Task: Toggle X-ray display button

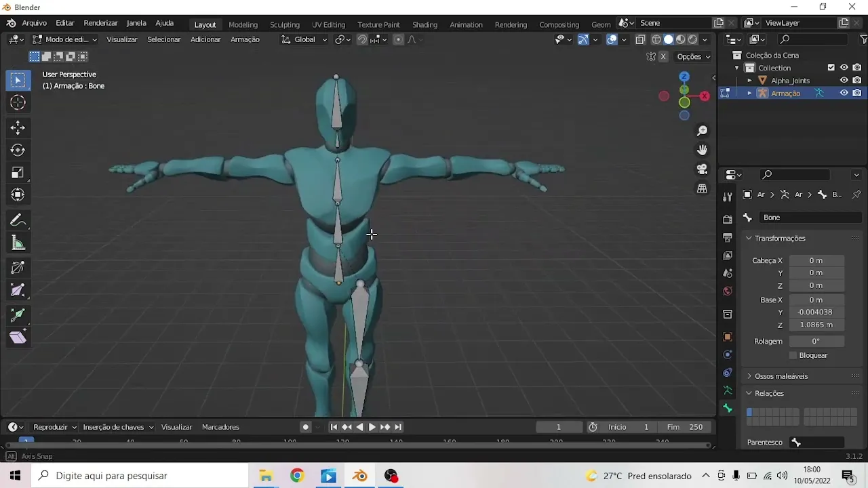Action: tap(640, 39)
